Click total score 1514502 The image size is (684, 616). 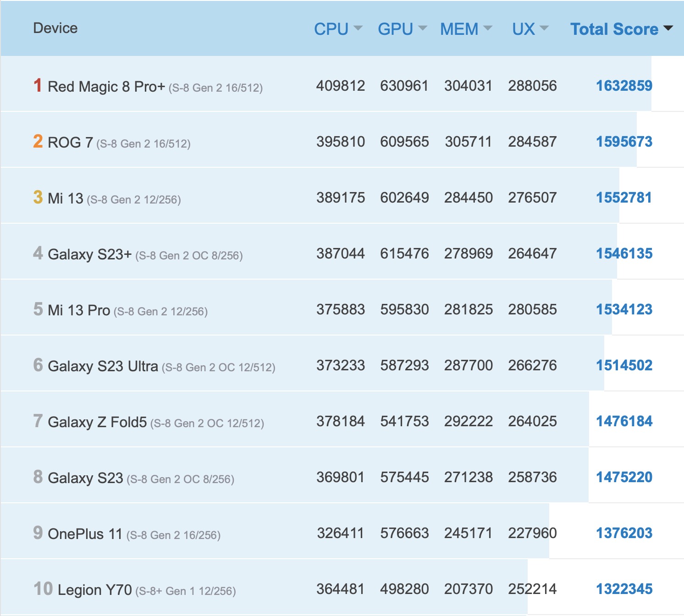coord(624,365)
